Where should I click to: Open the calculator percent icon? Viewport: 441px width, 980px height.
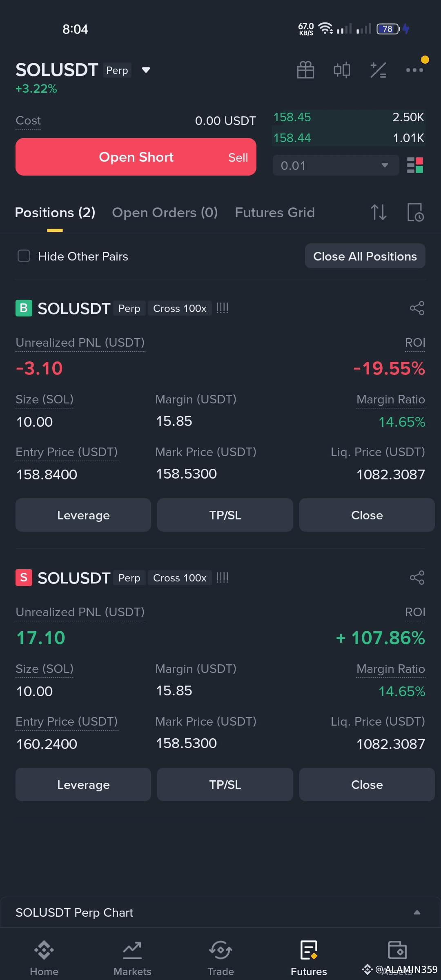(x=378, y=70)
